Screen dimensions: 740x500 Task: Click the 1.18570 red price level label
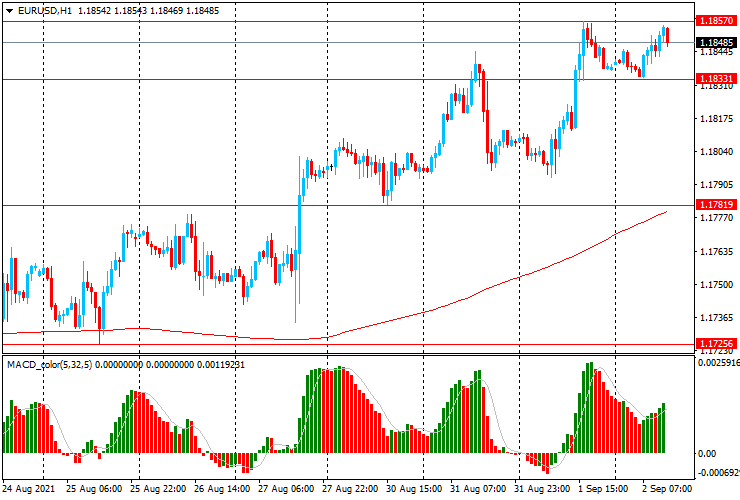716,21
